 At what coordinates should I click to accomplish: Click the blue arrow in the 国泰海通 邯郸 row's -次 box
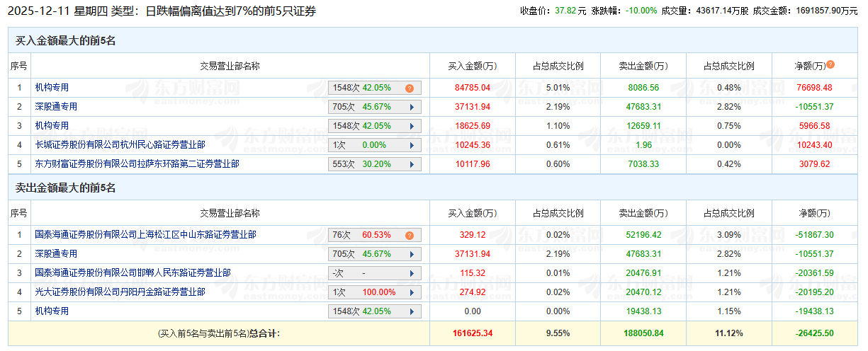410,273
